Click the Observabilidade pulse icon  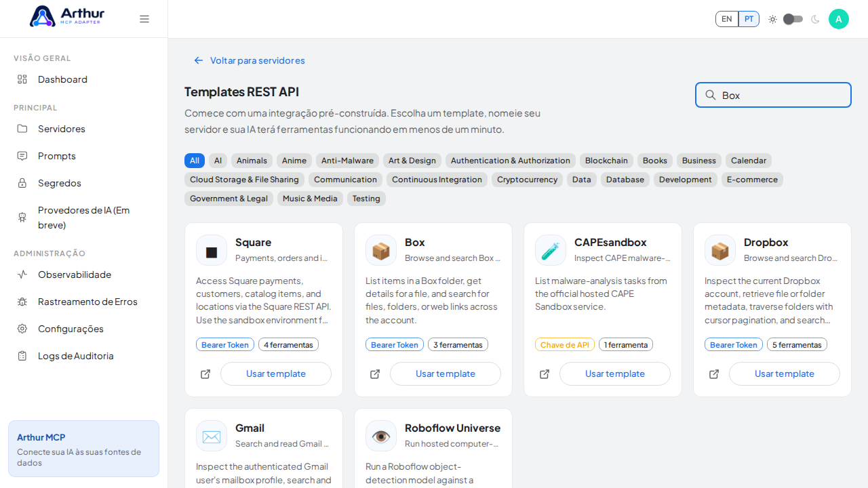click(x=22, y=274)
